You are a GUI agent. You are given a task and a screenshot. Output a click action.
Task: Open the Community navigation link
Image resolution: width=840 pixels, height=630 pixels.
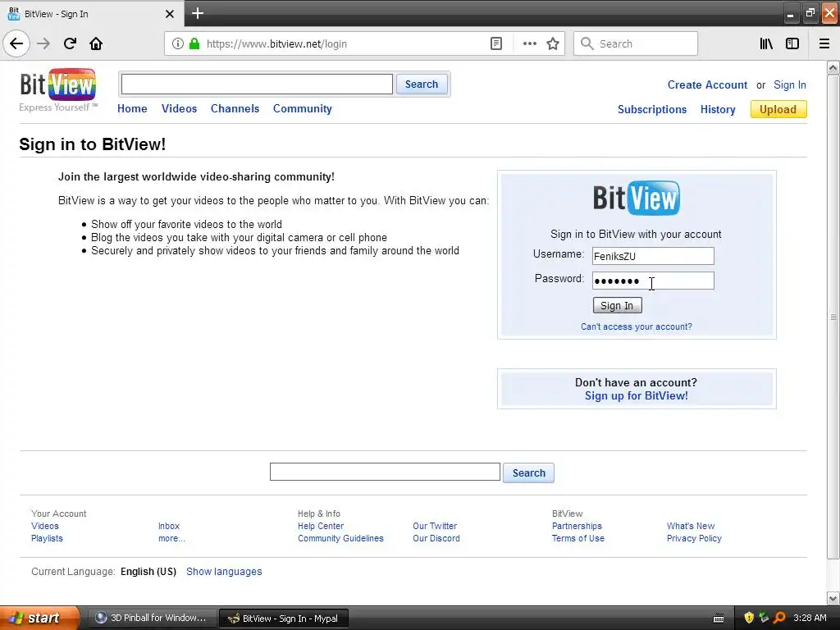point(303,109)
